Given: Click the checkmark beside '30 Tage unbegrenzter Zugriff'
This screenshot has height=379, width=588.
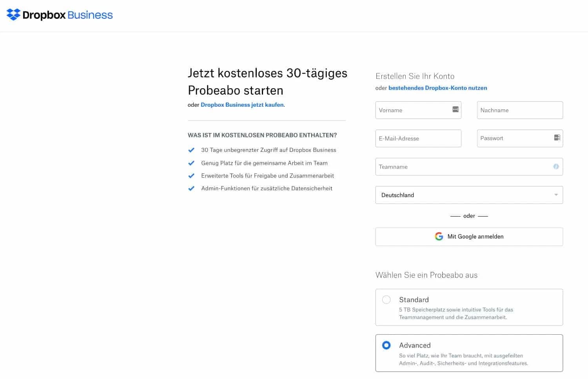Looking at the screenshot, I should 192,149.
